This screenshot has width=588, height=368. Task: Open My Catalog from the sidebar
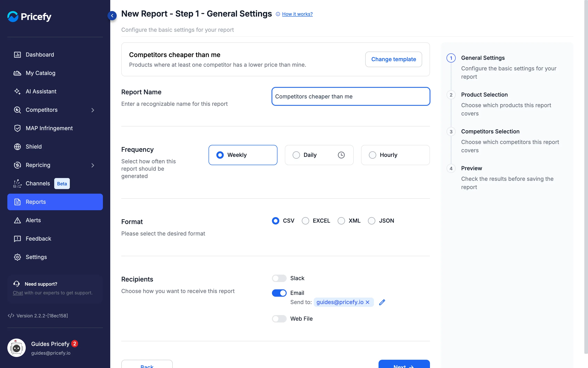(55, 73)
